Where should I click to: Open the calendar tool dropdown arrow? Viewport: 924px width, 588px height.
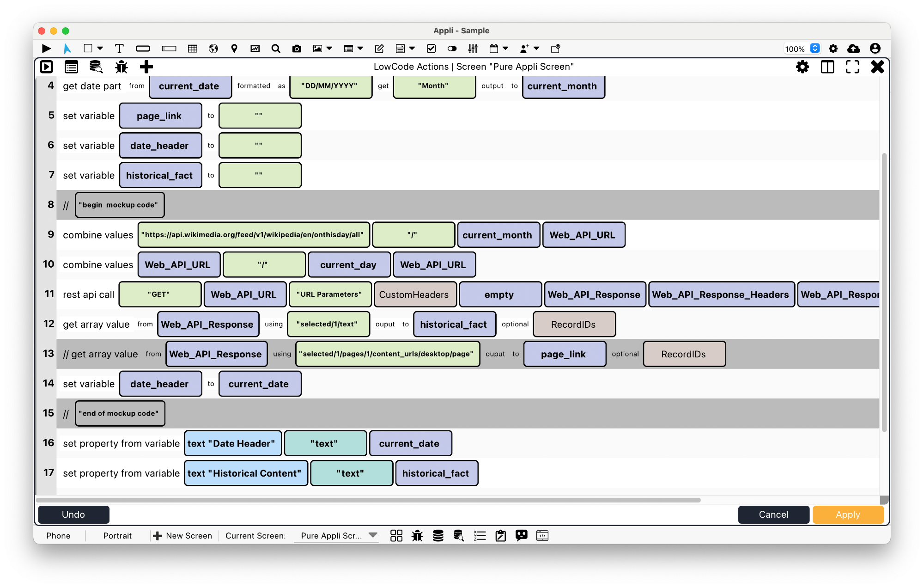pyautogui.click(x=505, y=49)
